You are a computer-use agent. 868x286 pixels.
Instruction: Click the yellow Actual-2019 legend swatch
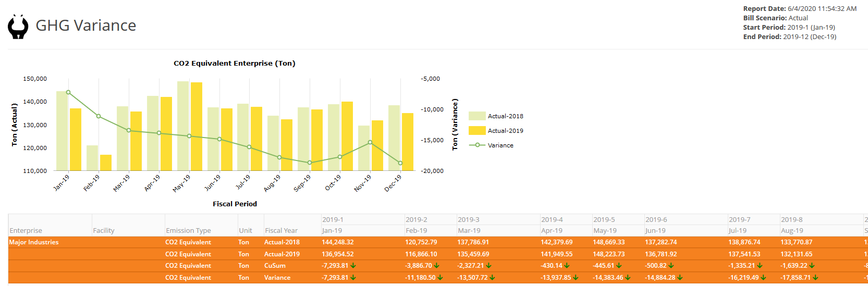click(477, 131)
